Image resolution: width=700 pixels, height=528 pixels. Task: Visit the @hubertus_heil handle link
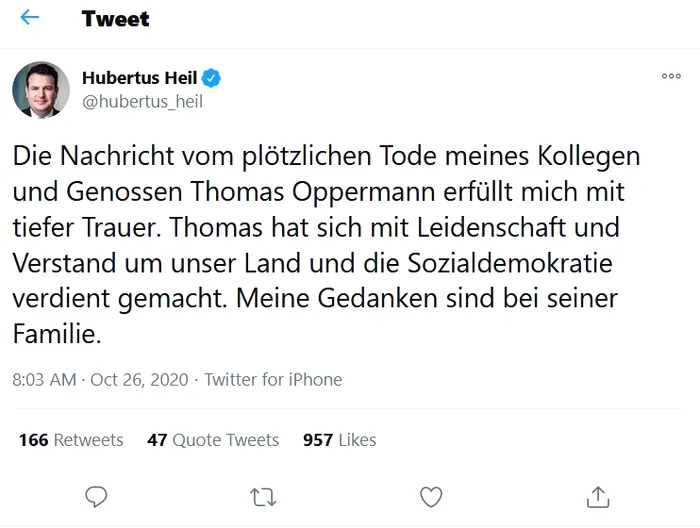[142, 101]
